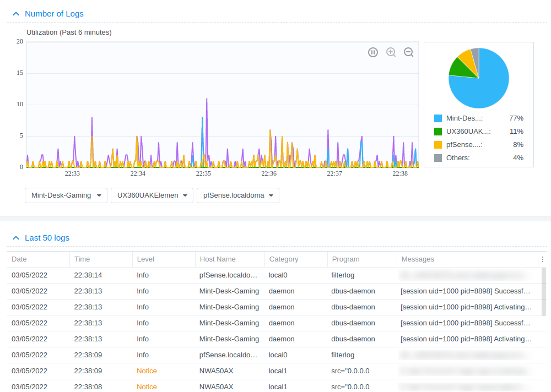
Task: Click the 4% value for Others
Action: (x=518, y=158)
